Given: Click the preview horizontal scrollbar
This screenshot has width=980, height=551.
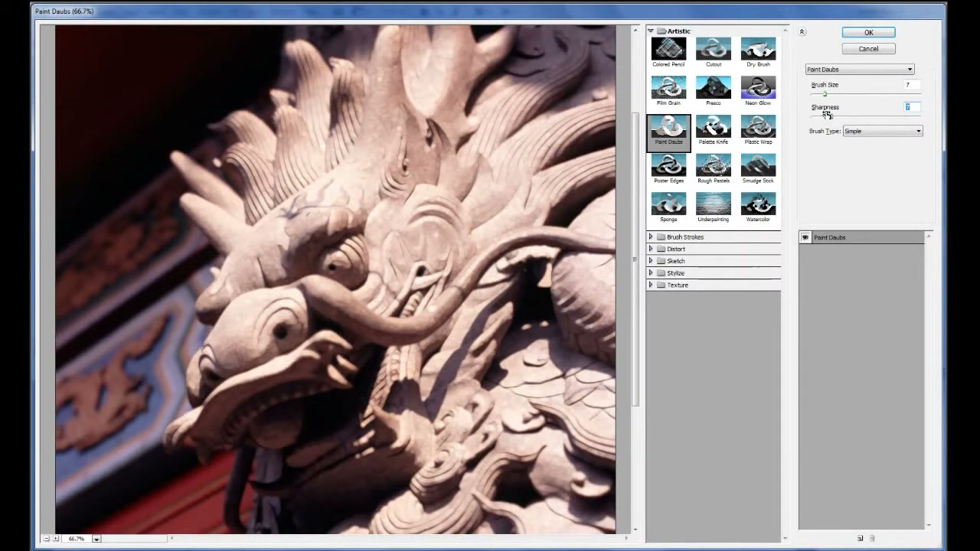Looking at the screenshot, I should click(398, 539).
